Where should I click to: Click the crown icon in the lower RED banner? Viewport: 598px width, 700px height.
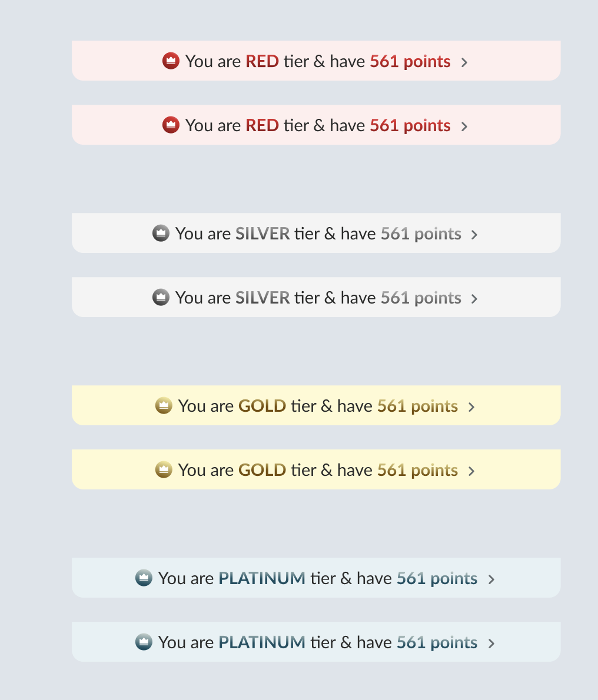(x=171, y=125)
